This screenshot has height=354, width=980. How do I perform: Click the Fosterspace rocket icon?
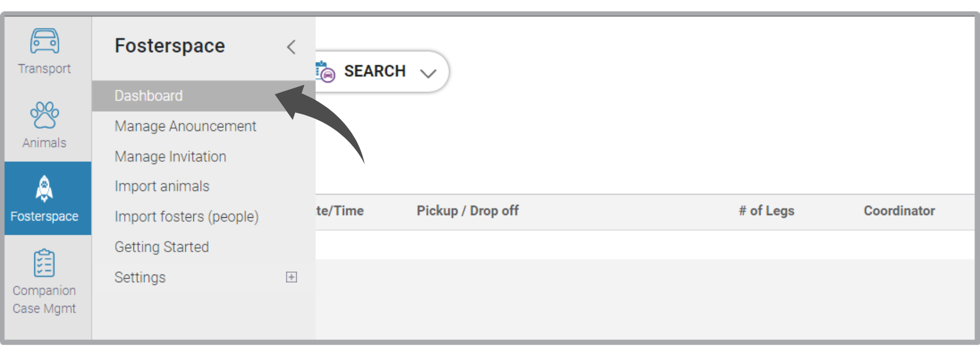tap(44, 189)
